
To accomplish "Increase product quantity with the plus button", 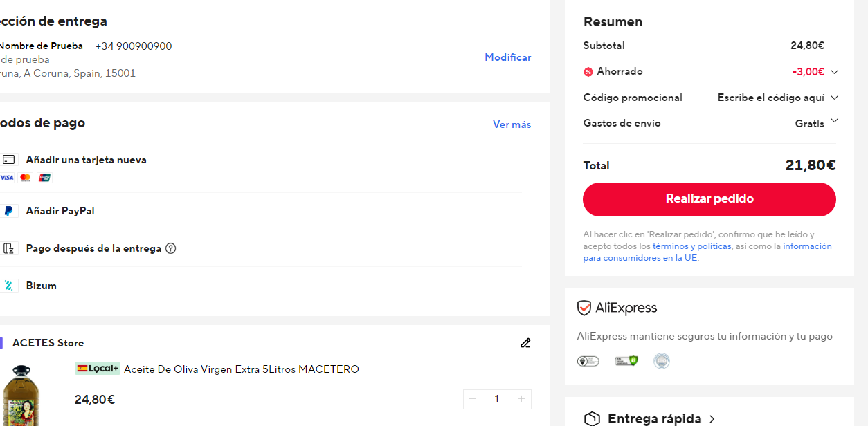I will tap(521, 399).
